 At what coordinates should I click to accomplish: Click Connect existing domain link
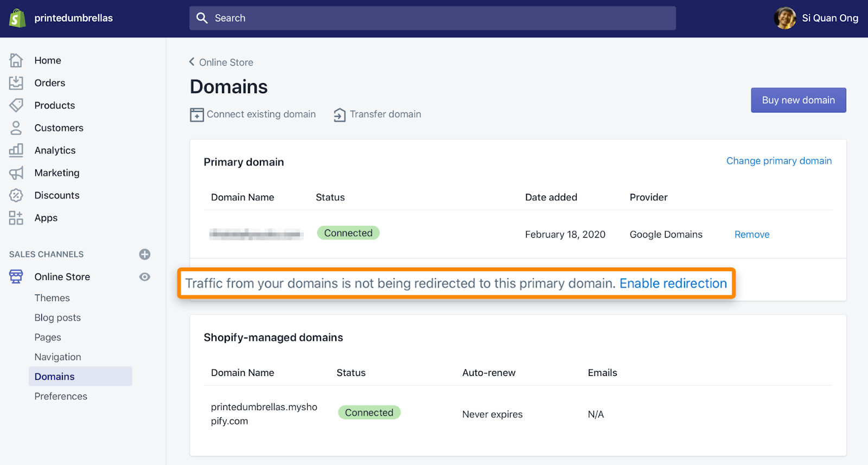tap(261, 114)
